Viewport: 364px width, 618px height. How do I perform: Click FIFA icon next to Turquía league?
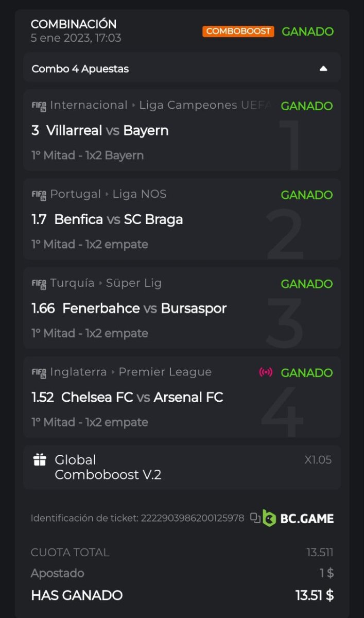point(39,284)
